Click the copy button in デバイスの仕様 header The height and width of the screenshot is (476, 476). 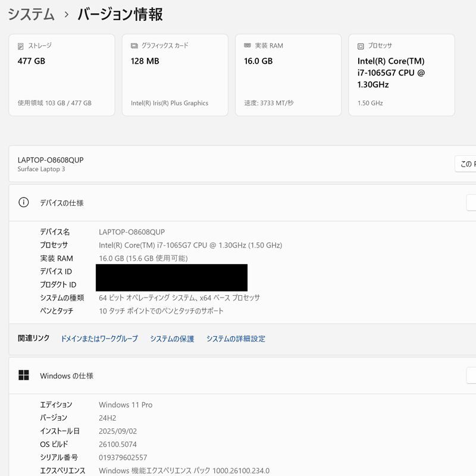[x=471, y=202]
